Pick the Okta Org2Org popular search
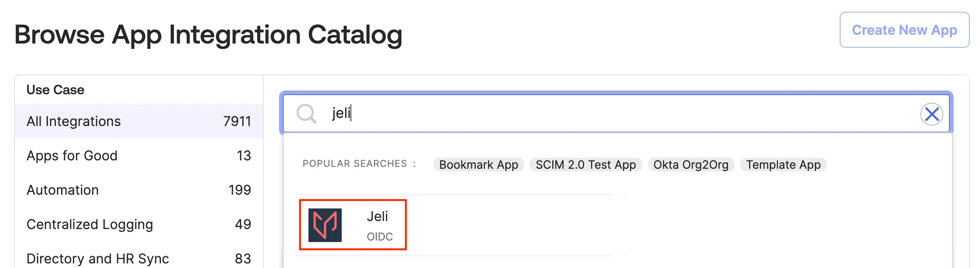This screenshot has height=268, width=980. pyautogui.click(x=690, y=165)
